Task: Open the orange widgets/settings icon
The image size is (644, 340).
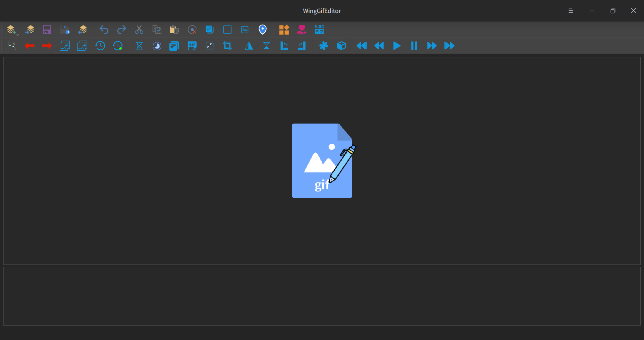Action: click(x=284, y=30)
